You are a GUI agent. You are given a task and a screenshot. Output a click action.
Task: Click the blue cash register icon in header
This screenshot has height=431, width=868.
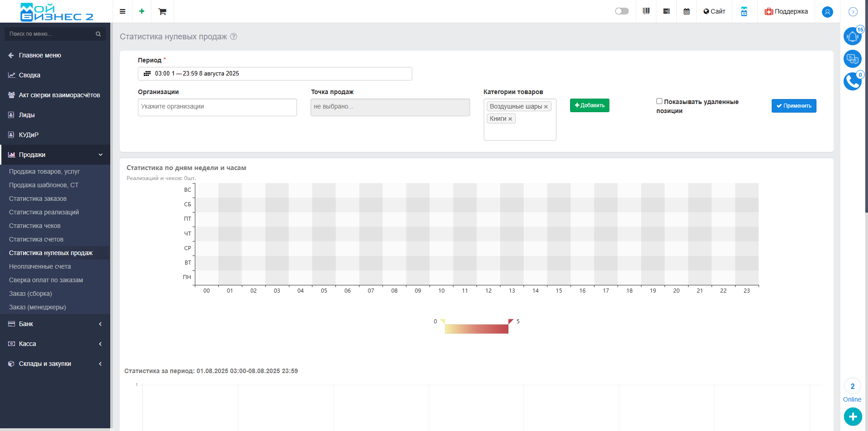[744, 11]
